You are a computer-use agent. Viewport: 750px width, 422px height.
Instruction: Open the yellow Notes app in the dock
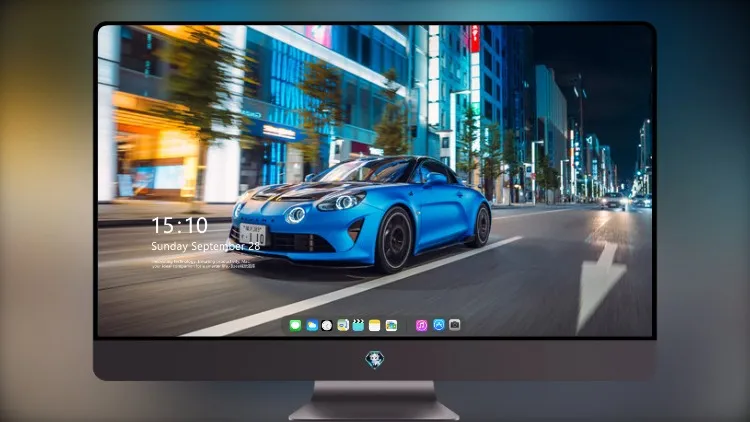click(x=375, y=325)
